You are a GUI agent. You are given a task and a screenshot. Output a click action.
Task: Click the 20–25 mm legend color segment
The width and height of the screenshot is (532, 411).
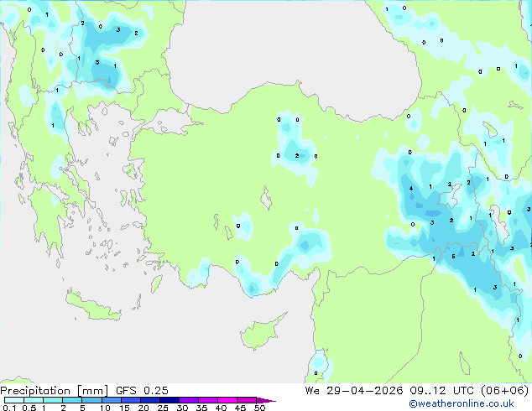(149, 400)
